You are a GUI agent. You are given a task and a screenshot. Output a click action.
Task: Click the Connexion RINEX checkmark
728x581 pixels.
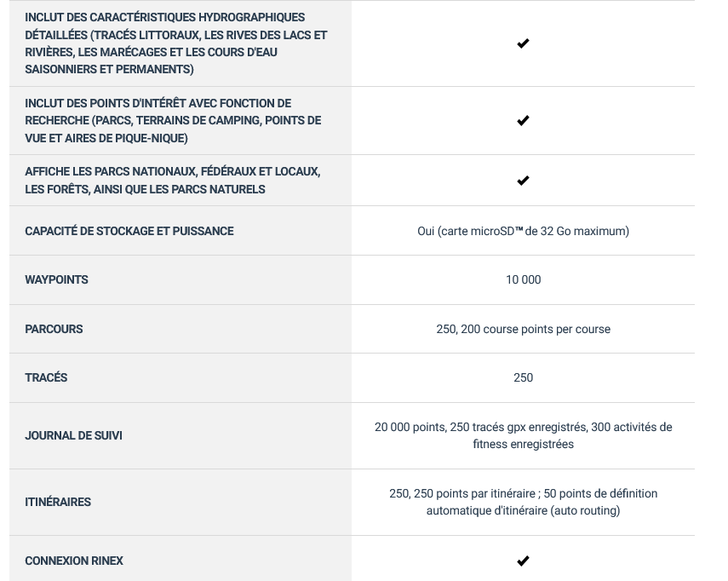coord(523,561)
